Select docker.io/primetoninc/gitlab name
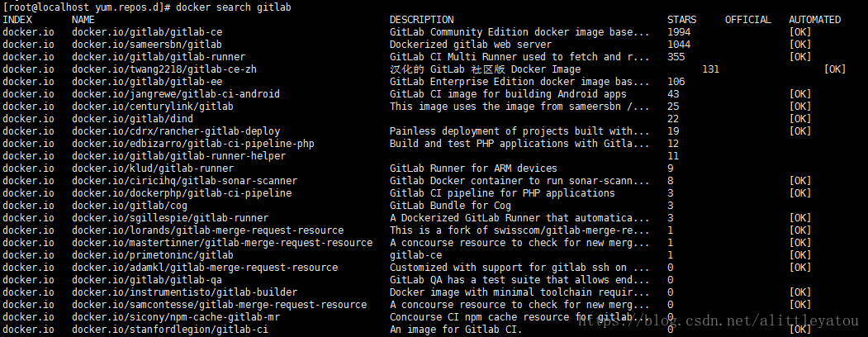The width and height of the screenshot is (868, 337). tap(153, 255)
